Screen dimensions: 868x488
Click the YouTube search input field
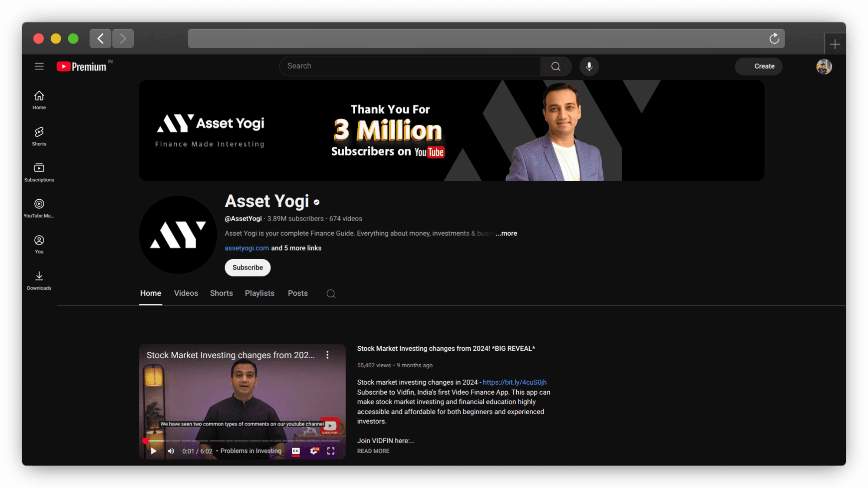410,66
